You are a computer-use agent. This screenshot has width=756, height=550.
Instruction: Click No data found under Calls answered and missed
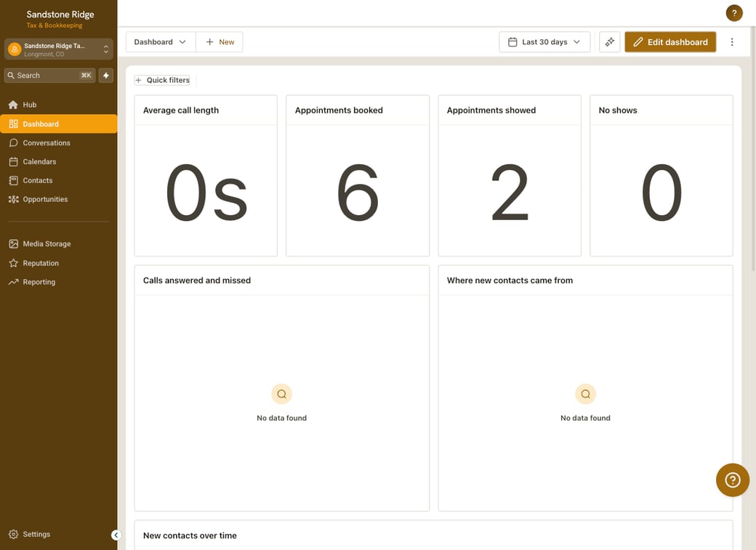point(281,418)
